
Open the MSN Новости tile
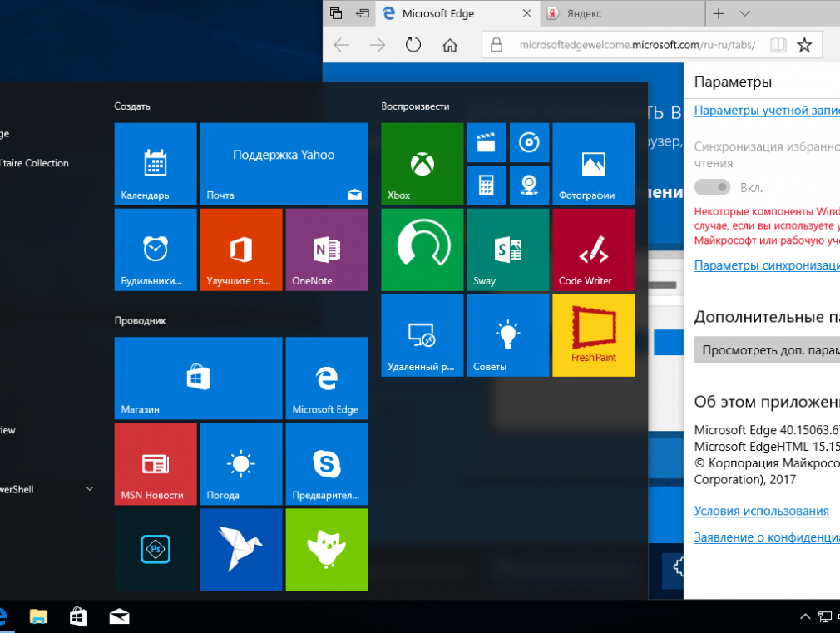coord(156,464)
